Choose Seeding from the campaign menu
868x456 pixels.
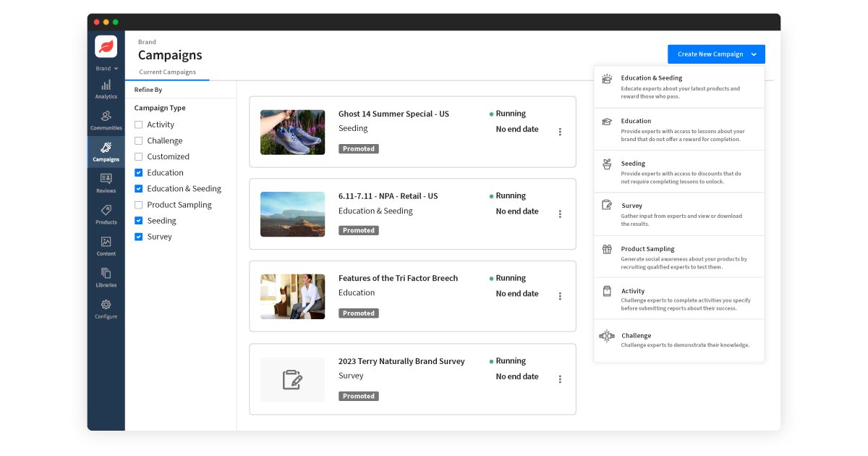click(x=678, y=172)
